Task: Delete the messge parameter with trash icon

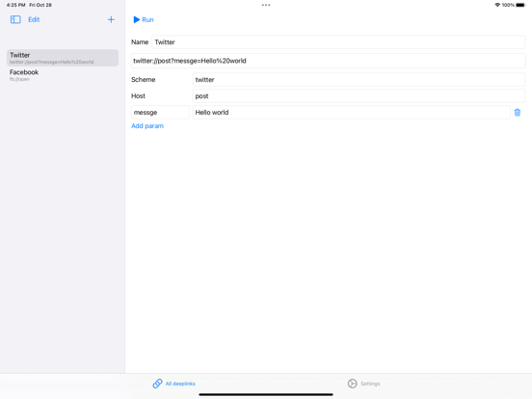Action: [x=518, y=113]
